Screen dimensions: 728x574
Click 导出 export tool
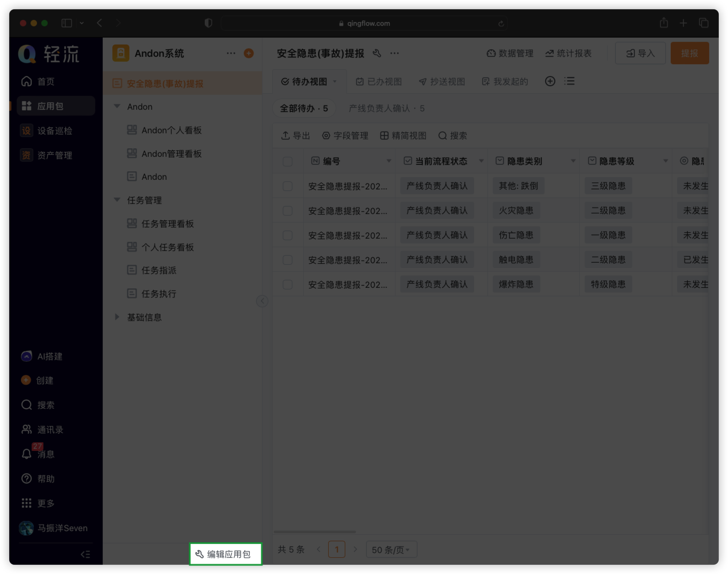click(296, 136)
